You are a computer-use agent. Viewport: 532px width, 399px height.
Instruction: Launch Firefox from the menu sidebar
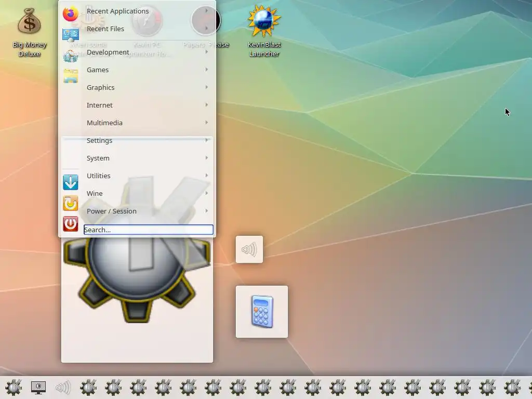pos(71,14)
